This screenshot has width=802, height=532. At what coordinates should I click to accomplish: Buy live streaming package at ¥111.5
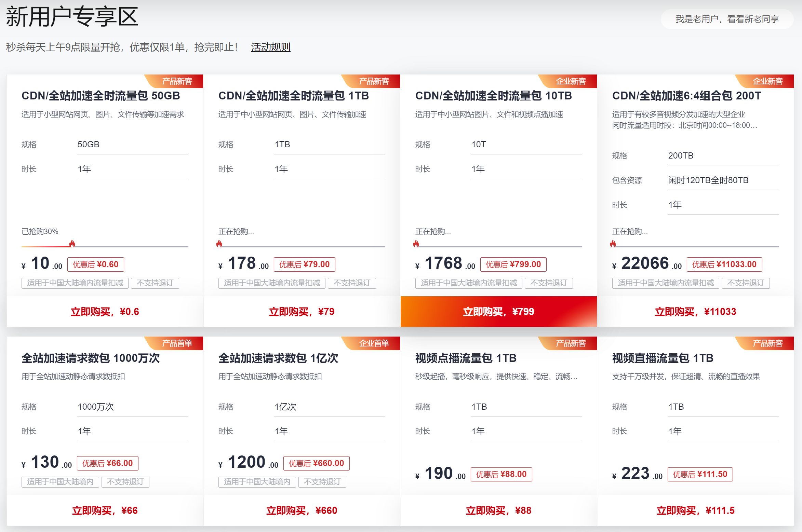click(x=695, y=510)
